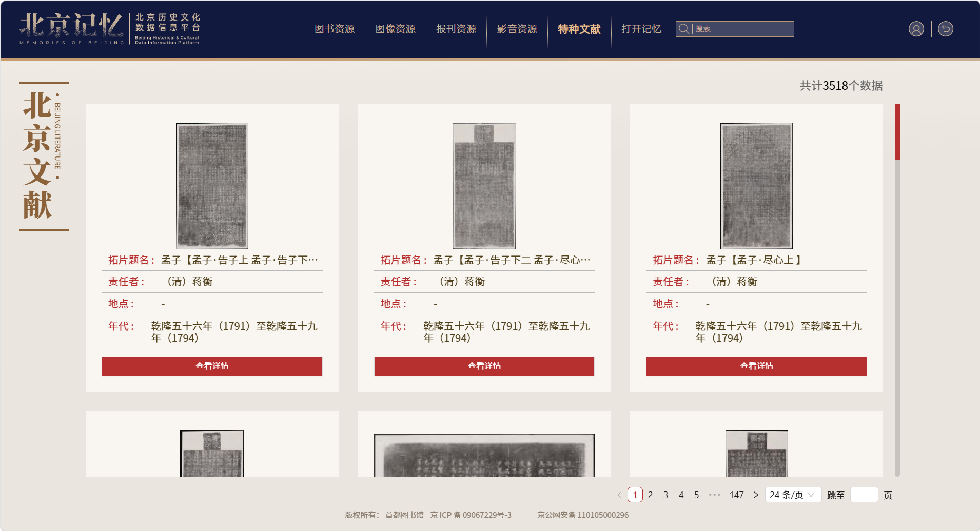Go to next page with right arrow
The width and height of the screenshot is (980, 531).
[756, 495]
